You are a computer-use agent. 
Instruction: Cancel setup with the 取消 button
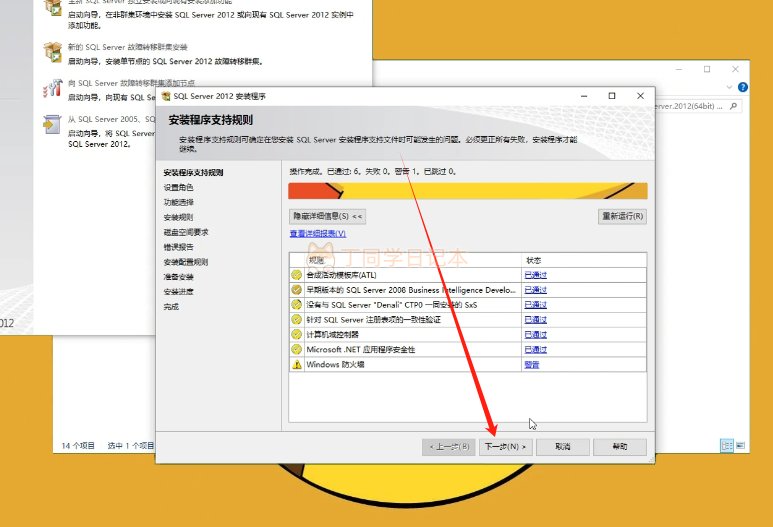(x=562, y=447)
